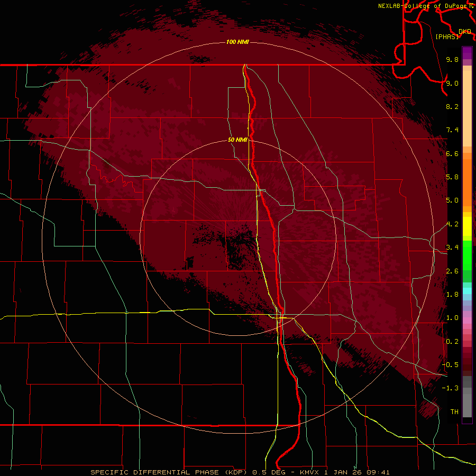Pick the large peach segment of color bar
The height and width of the screenshot is (476, 476).
pos(467,108)
